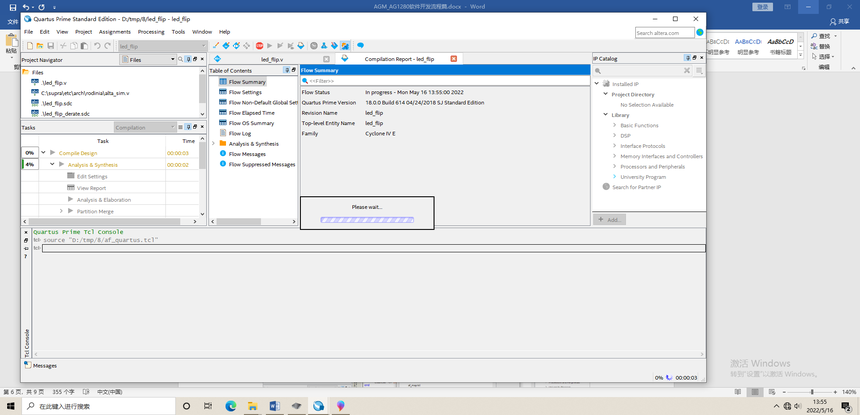Open the Tools menu
Image resolution: width=860 pixels, height=415 pixels.
(178, 32)
